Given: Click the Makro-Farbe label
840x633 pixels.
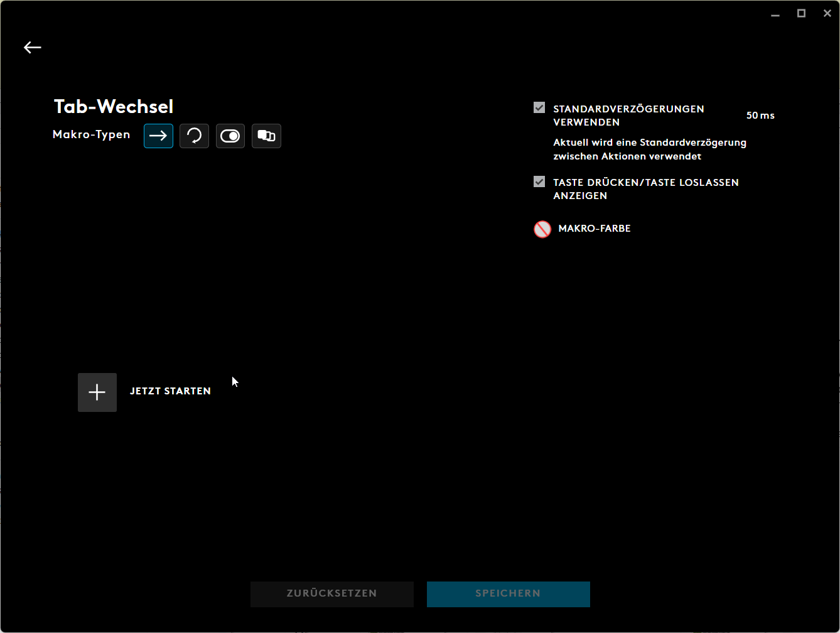Looking at the screenshot, I should 595,229.
